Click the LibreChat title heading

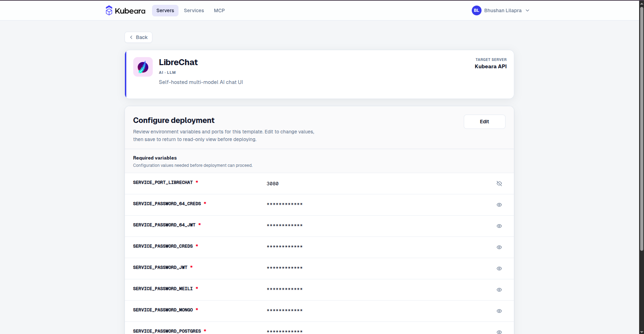178,62
